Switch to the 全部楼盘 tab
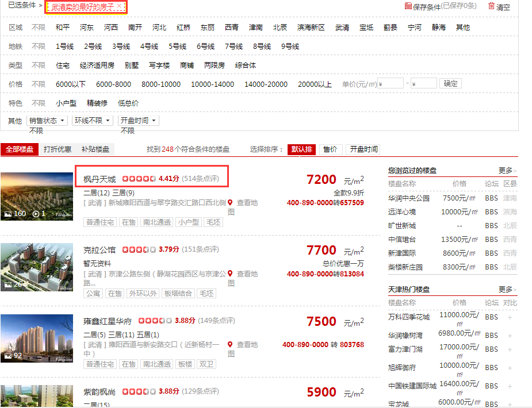532x408 pixels. 20,149
